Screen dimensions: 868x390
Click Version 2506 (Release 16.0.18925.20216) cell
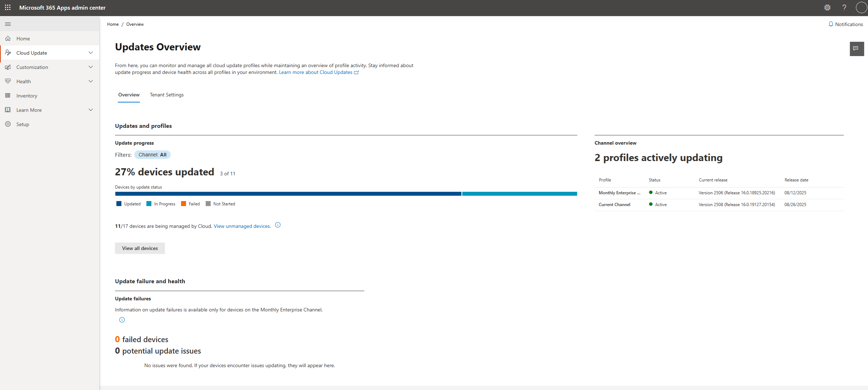(737, 193)
